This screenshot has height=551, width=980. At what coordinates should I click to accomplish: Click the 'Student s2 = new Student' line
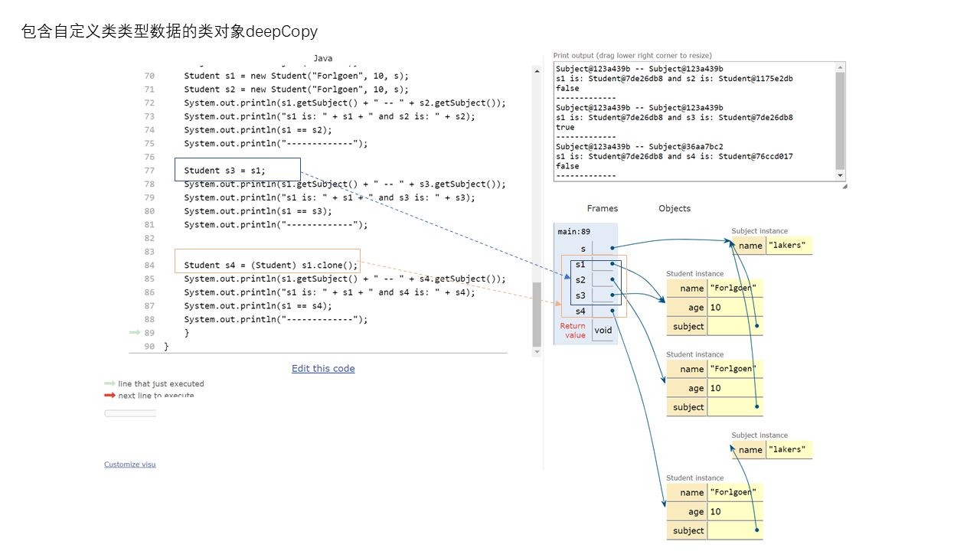[296, 90]
